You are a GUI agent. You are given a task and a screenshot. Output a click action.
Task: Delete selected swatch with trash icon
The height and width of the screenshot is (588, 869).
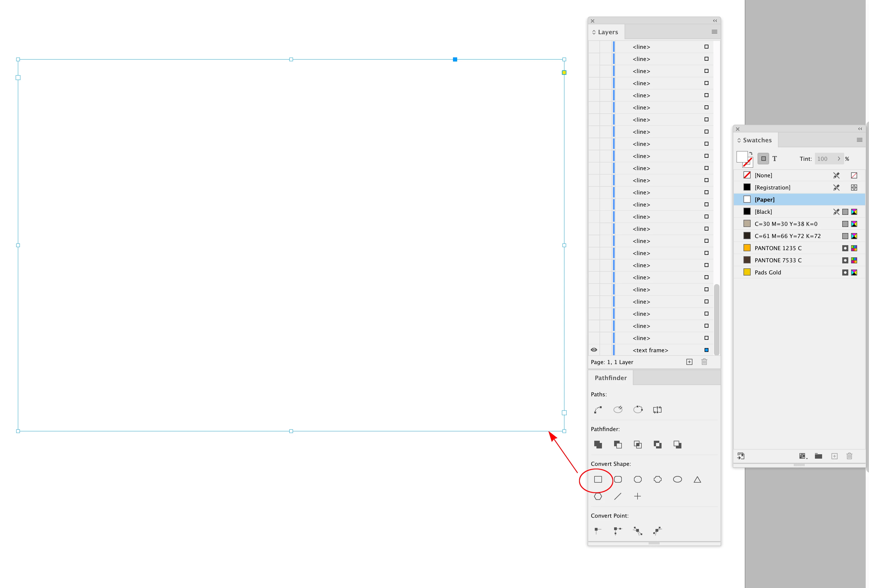pyautogui.click(x=849, y=456)
